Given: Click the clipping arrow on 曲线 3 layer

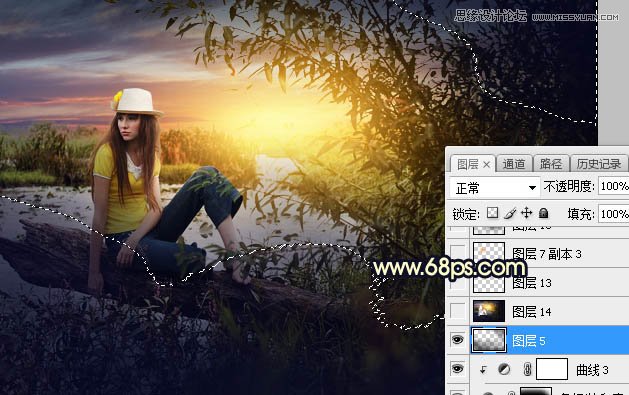Looking at the screenshot, I should pyautogui.click(x=483, y=370).
